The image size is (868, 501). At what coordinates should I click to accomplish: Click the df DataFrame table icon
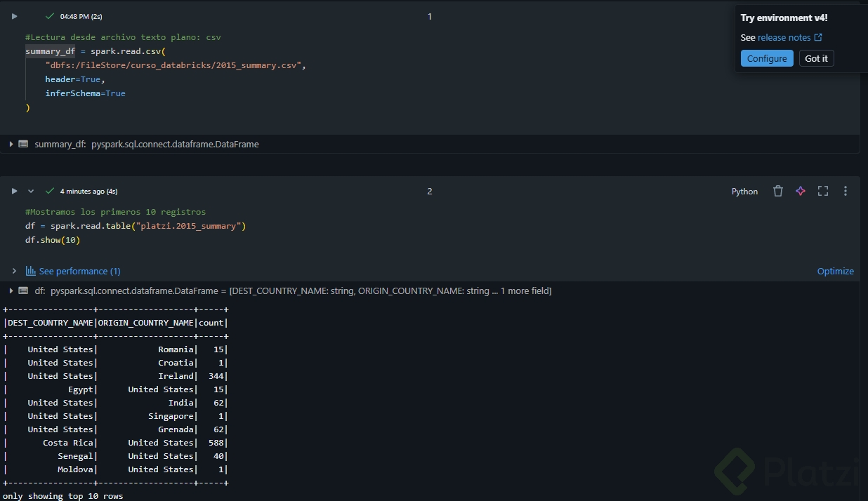coord(23,290)
